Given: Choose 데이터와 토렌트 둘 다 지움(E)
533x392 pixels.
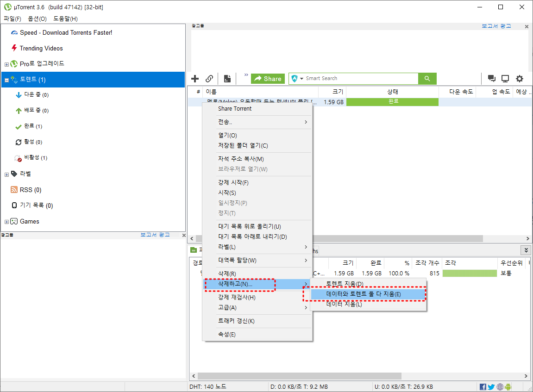Looking at the screenshot, I should tap(369, 294).
